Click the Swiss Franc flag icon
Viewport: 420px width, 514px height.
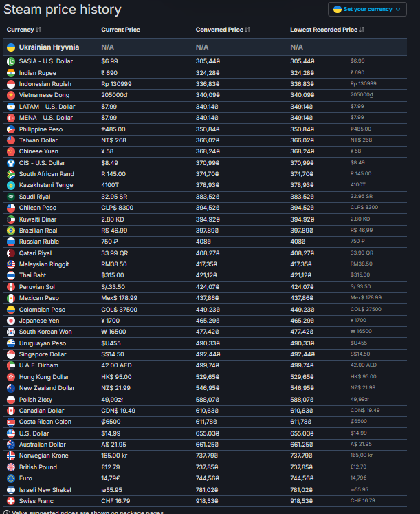[x=11, y=501]
